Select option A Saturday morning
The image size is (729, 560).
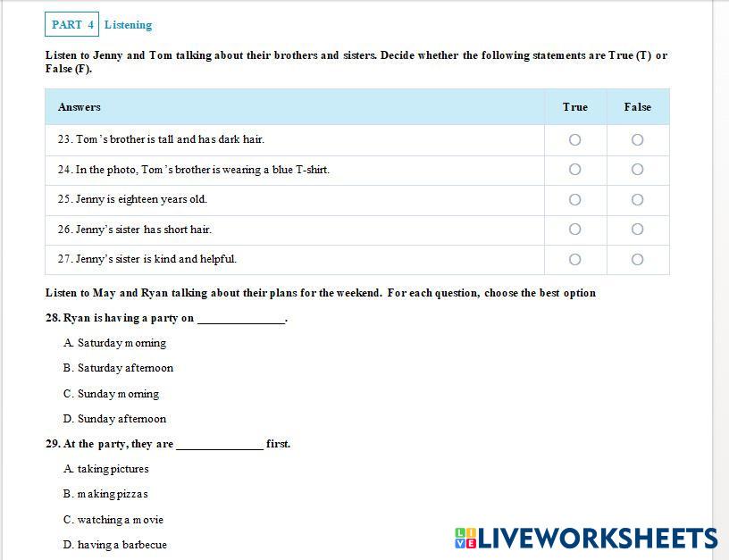(x=114, y=343)
